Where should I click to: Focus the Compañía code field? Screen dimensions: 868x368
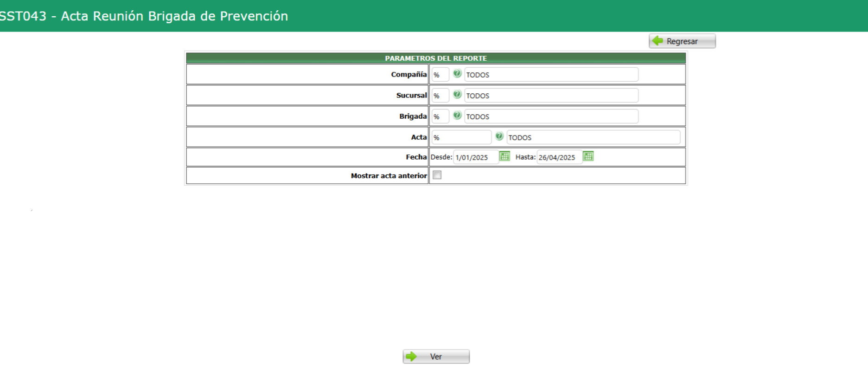click(440, 75)
